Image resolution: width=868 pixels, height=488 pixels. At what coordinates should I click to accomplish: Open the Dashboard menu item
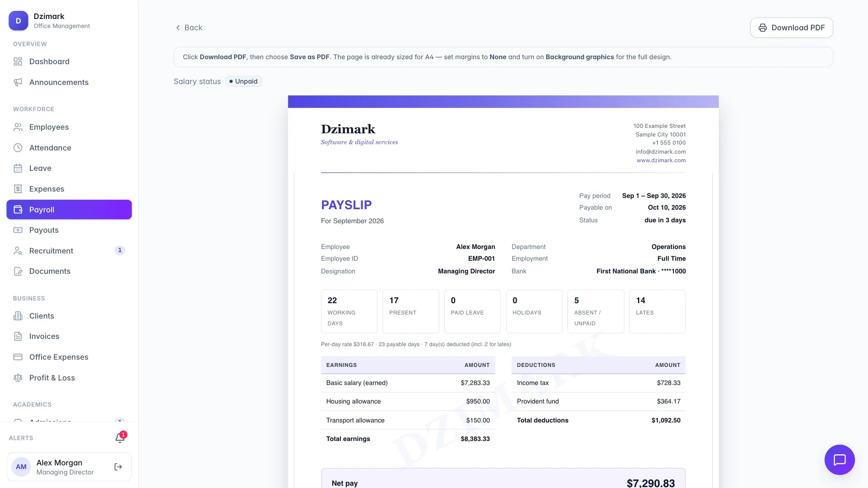click(69, 61)
